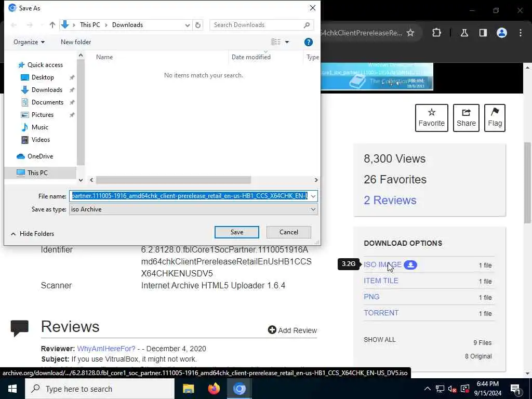Bookmark the page with the star icon
The image size is (532, 399).
pyautogui.click(x=410, y=33)
